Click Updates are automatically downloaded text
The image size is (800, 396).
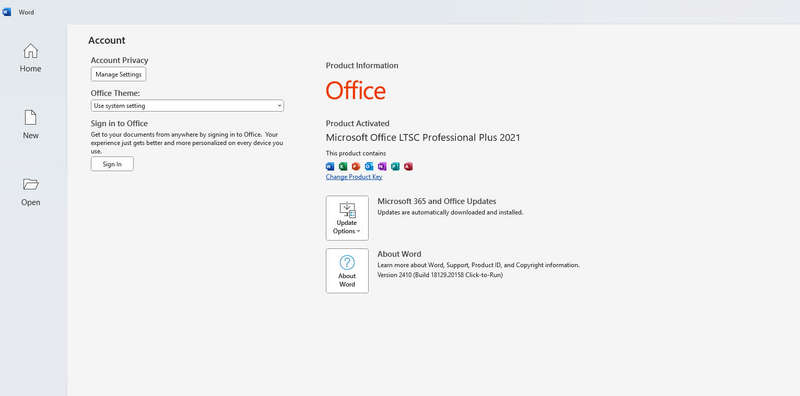[450, 212]
